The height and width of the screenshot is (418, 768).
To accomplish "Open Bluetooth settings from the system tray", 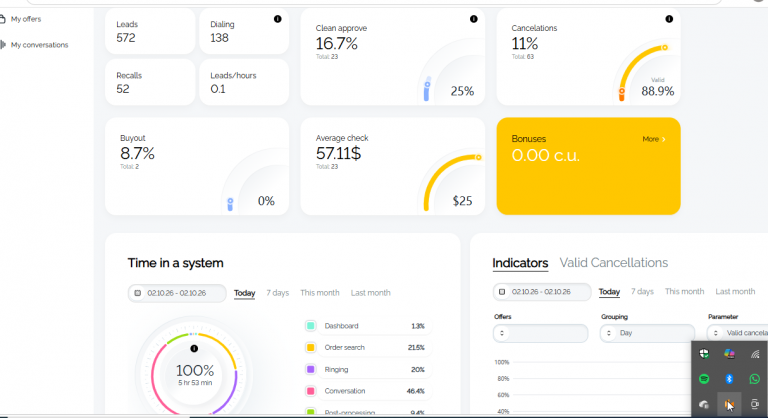I will (x=729, y=379).
